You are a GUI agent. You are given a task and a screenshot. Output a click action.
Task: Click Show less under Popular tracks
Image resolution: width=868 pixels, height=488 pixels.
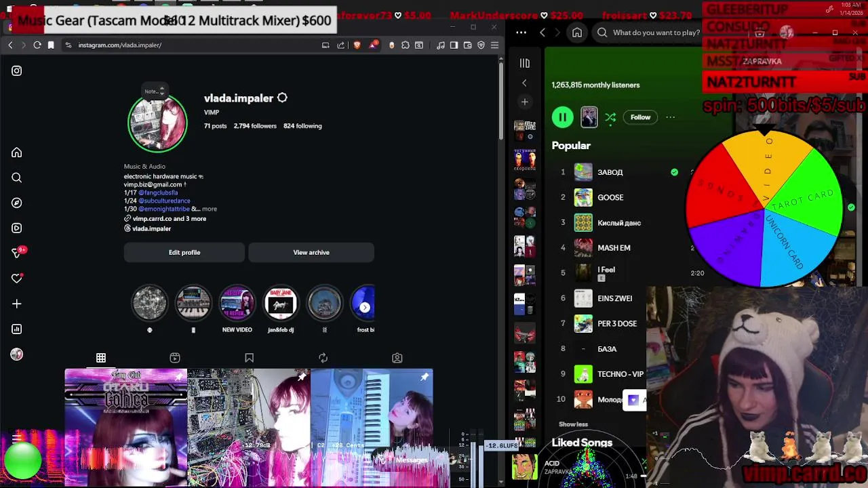pyautogui.click(x=573, y=424)
